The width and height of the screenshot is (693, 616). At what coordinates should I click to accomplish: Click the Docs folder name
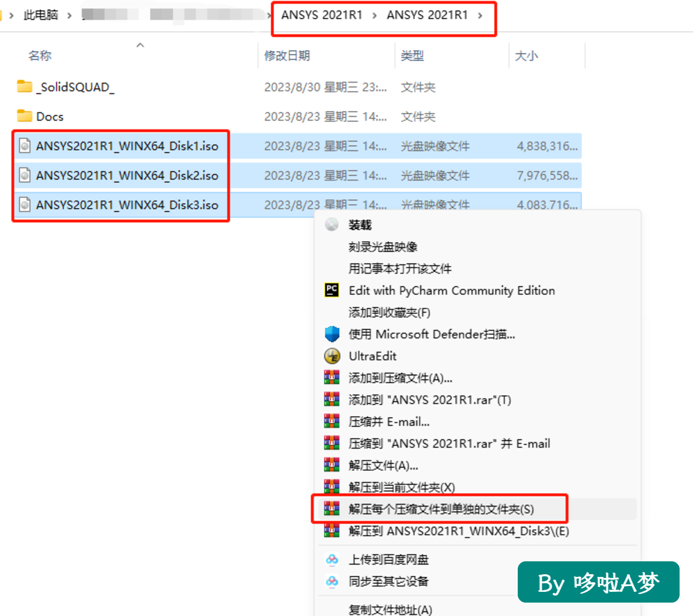50,116
